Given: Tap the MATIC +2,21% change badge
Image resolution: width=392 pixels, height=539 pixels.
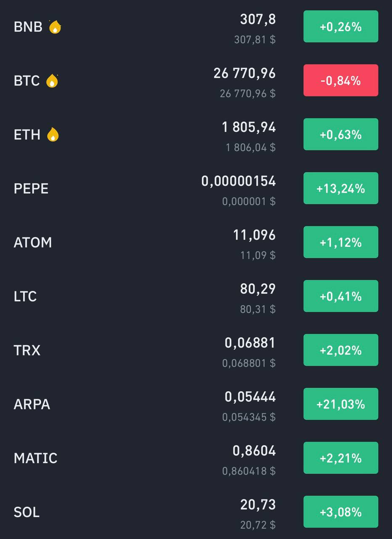Looking at the screenshot, I should (x=341, y=458).
